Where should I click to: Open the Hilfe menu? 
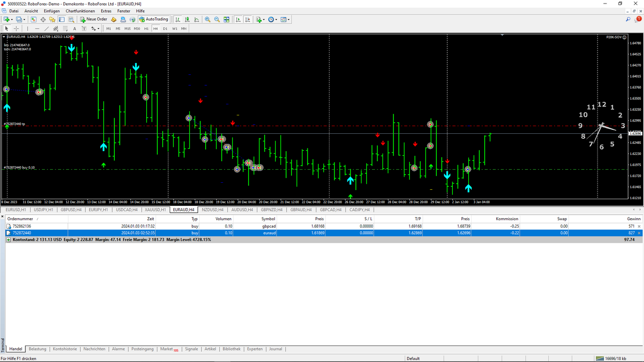pyautogui.click(x=140, y=11)
